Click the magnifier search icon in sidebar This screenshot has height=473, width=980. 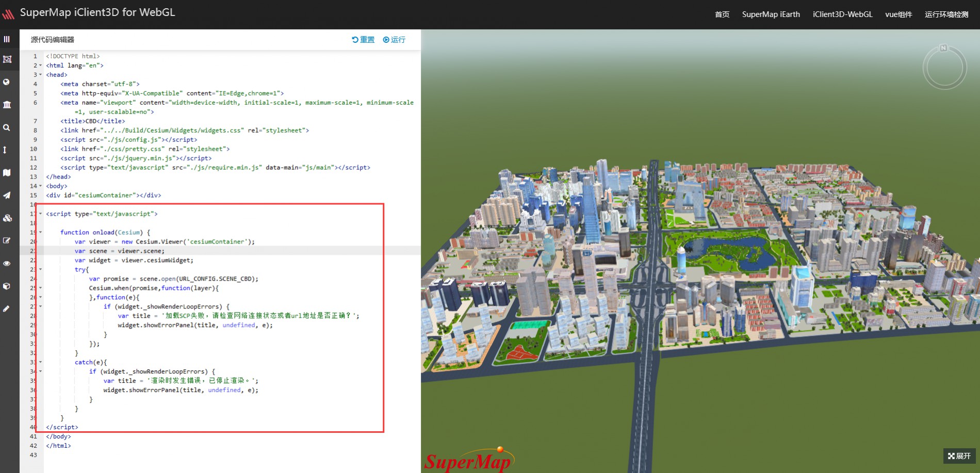coord(6,127)
